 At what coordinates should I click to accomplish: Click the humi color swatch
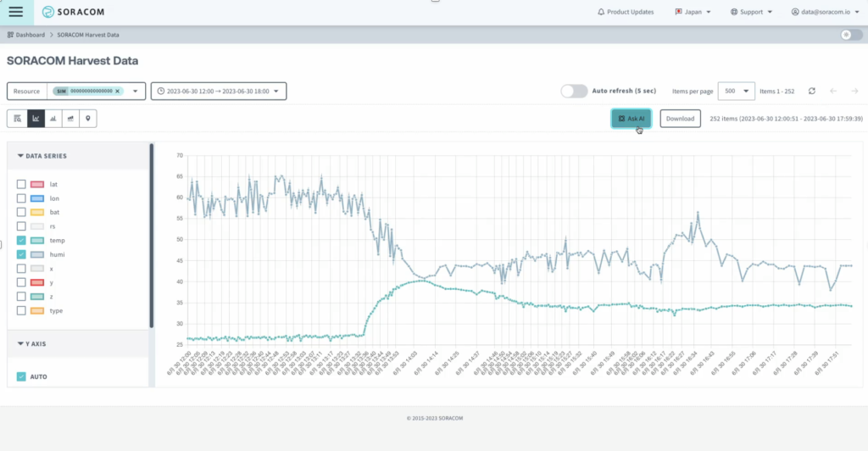pyautogui.click(x=37, y=254)
